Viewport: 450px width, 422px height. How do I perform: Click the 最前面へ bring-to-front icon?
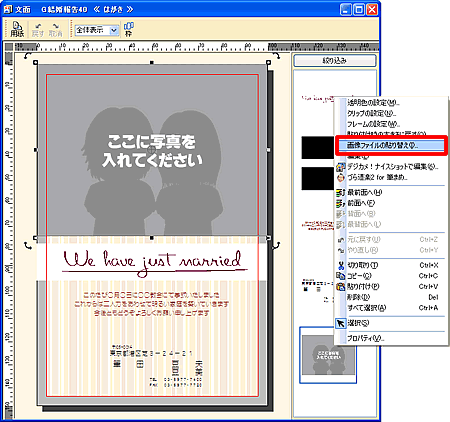340,193
